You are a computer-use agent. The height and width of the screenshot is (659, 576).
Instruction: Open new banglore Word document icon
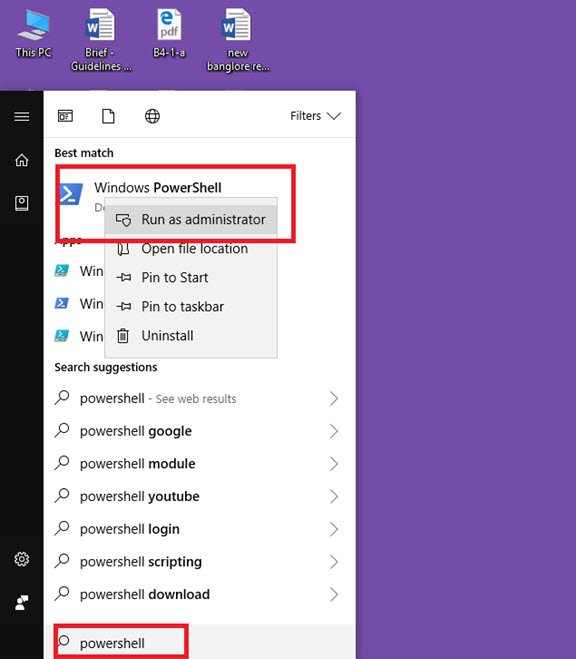pyautogui.click(x=238, y=40)
